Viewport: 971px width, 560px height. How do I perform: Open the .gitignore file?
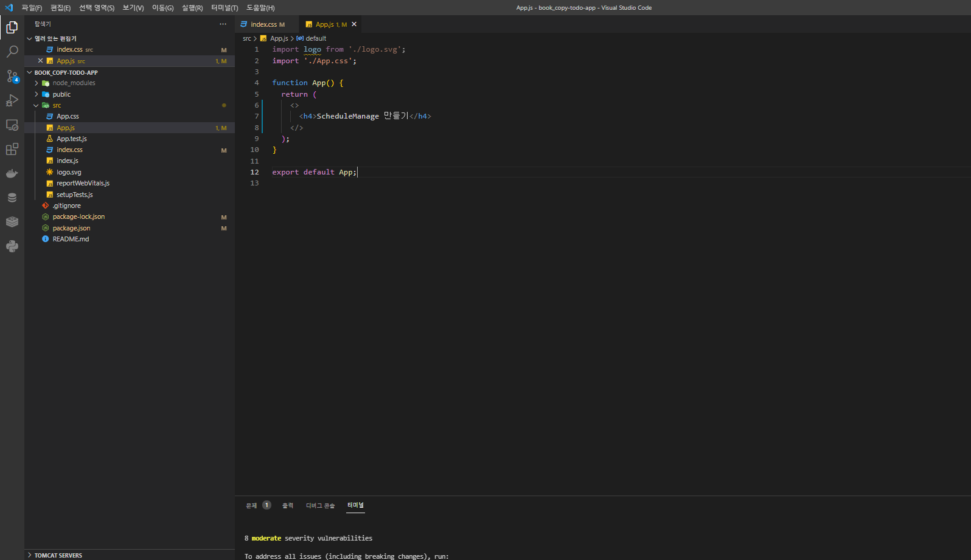point(130,206)
